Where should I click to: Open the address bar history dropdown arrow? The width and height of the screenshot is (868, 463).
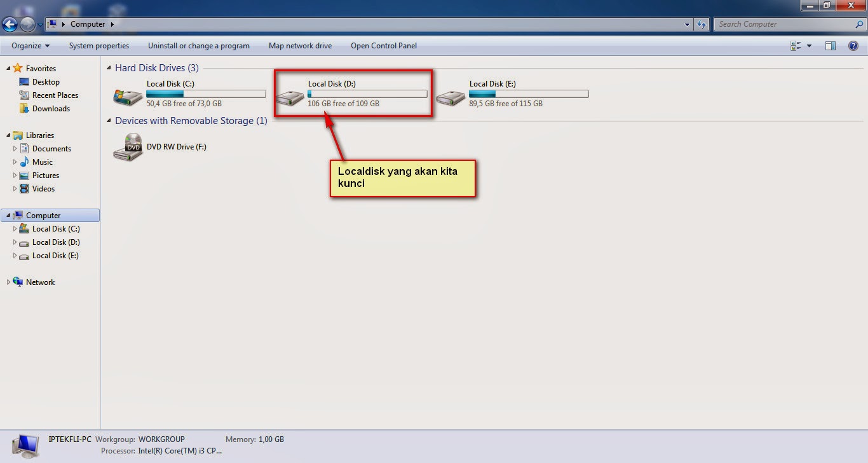pyautogui.click(x=688, y=25)
